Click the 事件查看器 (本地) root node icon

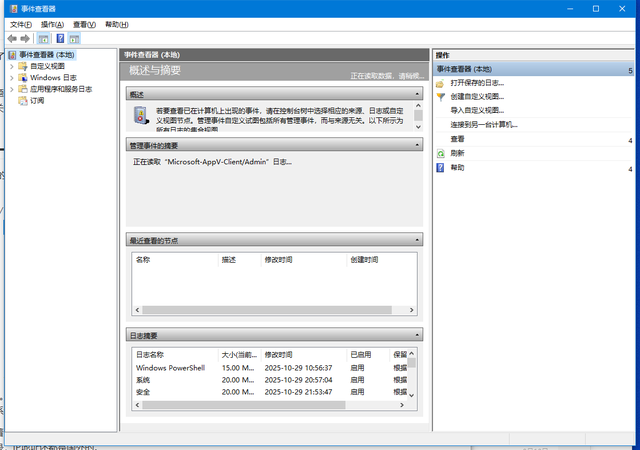13,55
